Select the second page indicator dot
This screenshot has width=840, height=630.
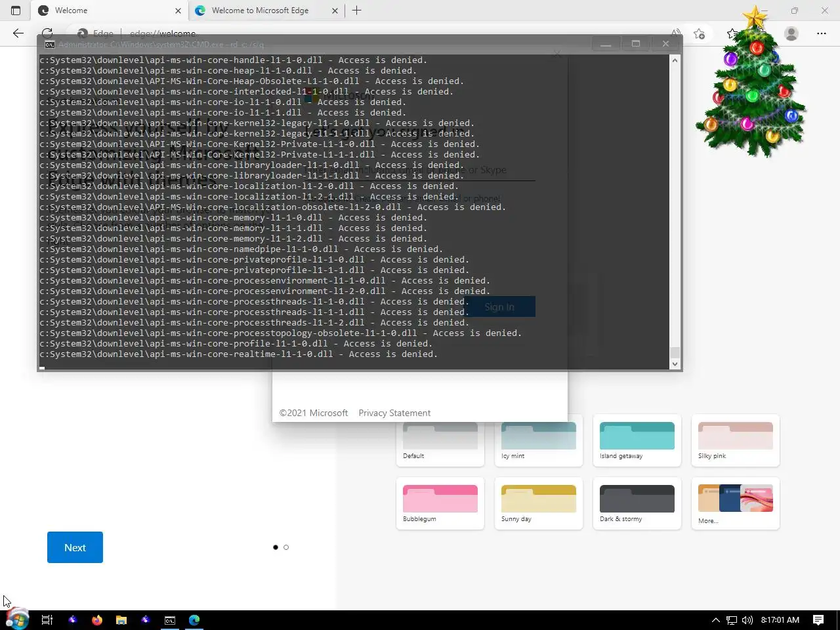[286, 547]
